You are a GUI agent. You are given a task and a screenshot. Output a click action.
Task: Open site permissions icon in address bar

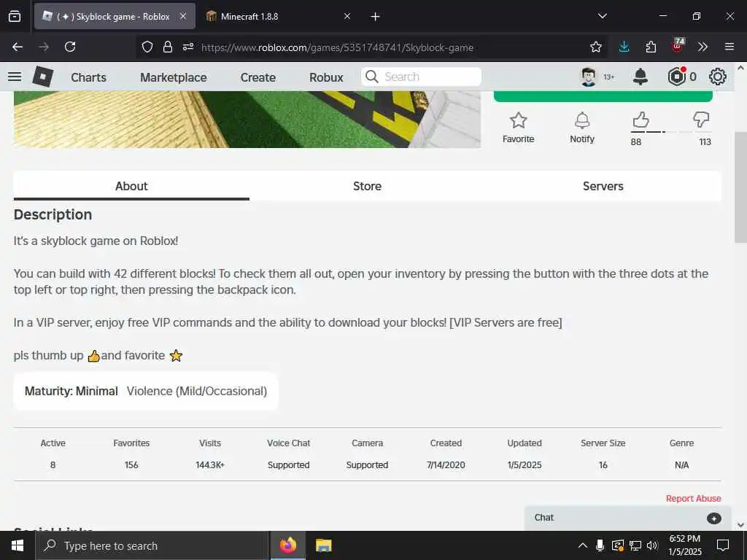pyautogui.click(x=188, y=47)
